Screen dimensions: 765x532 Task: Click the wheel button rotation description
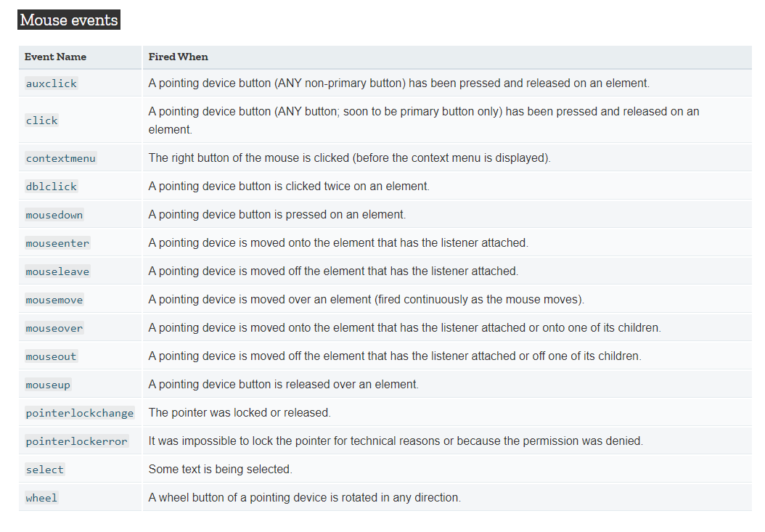click(304, 497)
